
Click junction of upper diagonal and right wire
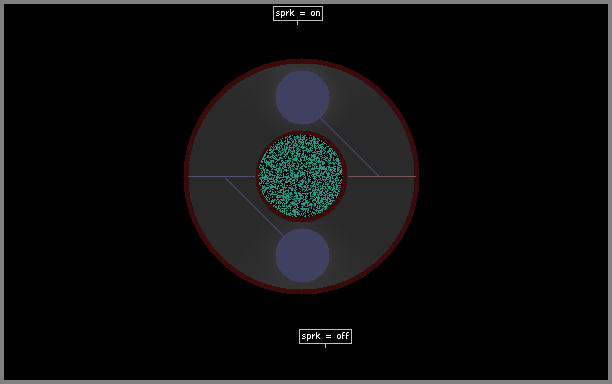[x=378, y=176]
